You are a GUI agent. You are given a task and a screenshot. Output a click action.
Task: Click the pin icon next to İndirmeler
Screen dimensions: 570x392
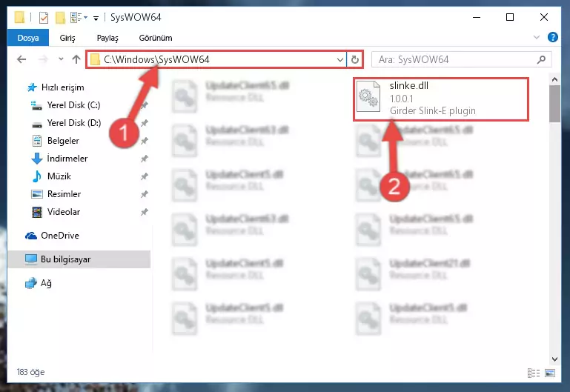tap(145, 159)
